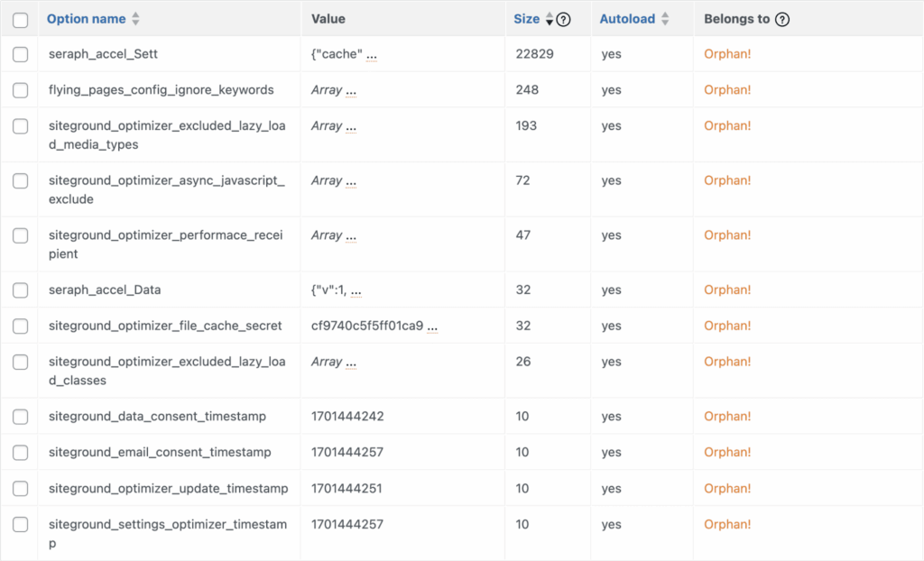Click the seraph_accel_Data option name
This screenshot has width=924, height=561.
105,290
